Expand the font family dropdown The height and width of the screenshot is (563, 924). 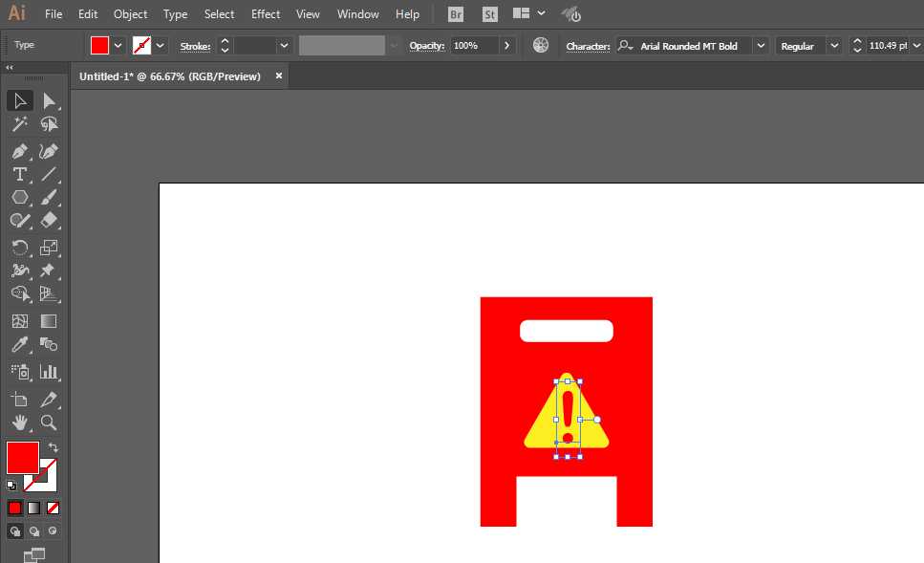click(761, 46)
